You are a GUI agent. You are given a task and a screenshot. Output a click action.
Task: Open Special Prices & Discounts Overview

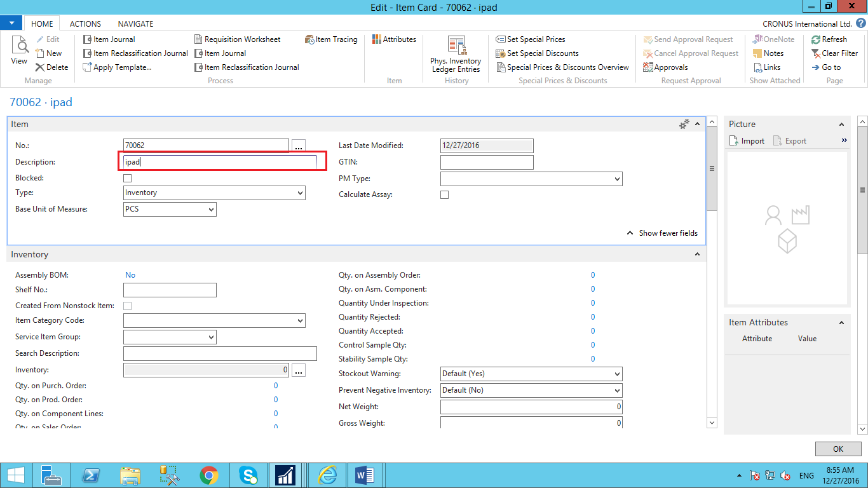(562, 67)
